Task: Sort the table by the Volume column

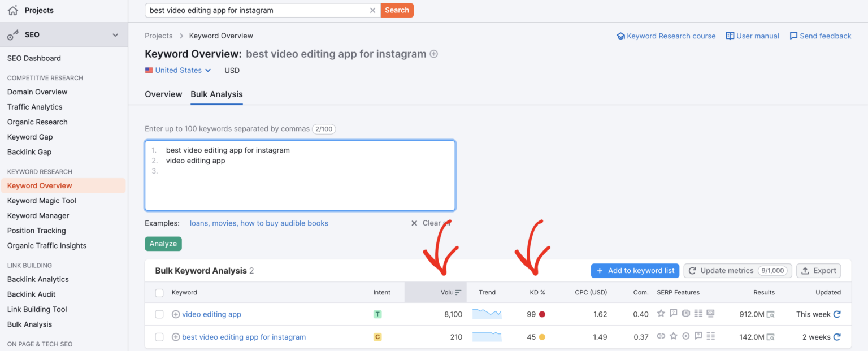Action: (448, 292)
